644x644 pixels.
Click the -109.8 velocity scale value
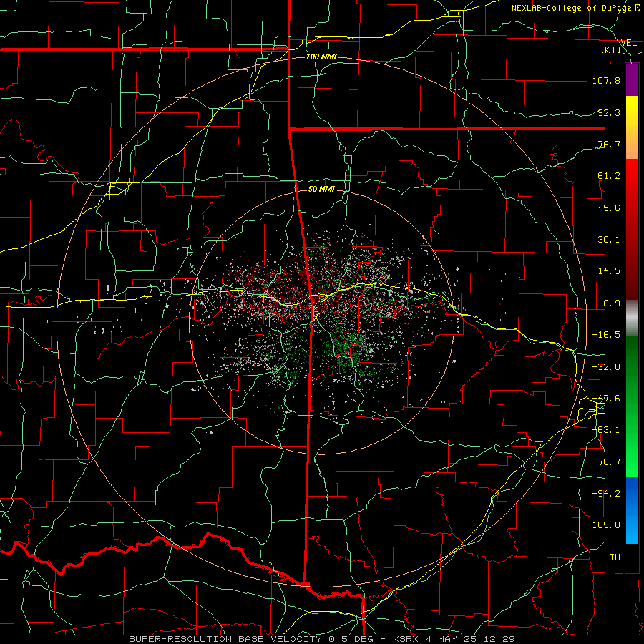(603, 525)
